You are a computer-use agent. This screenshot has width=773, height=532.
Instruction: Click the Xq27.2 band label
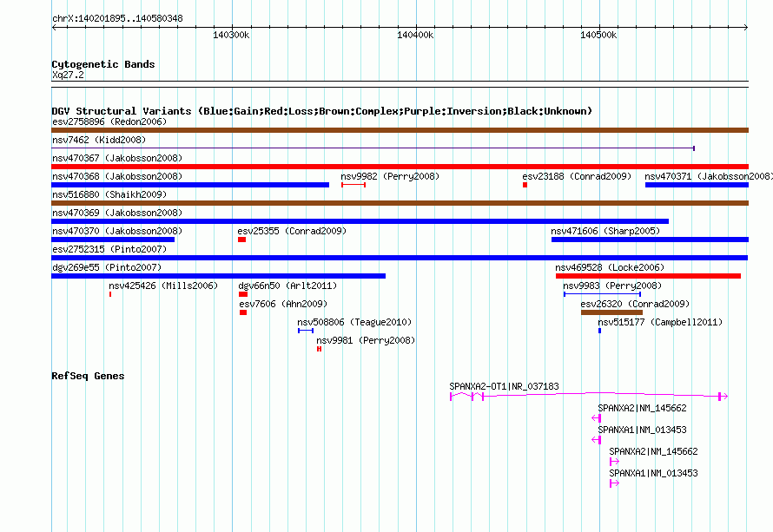[68, 75]
